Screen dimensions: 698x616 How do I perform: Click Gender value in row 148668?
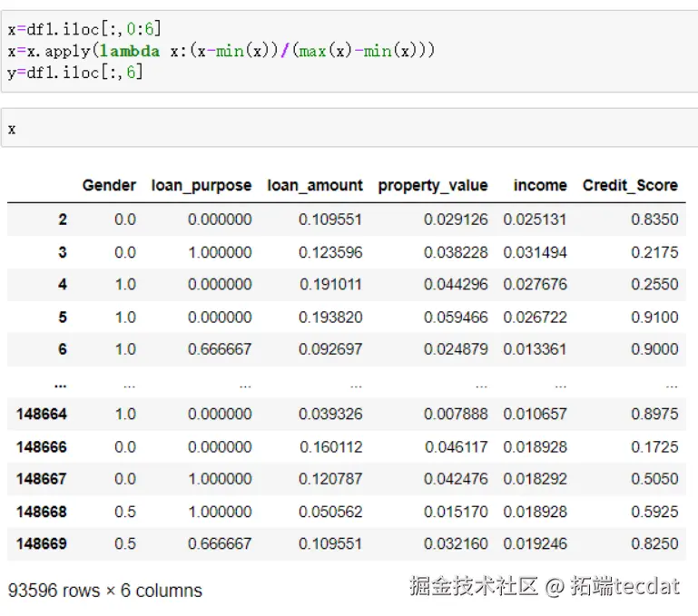click(125, 513)
